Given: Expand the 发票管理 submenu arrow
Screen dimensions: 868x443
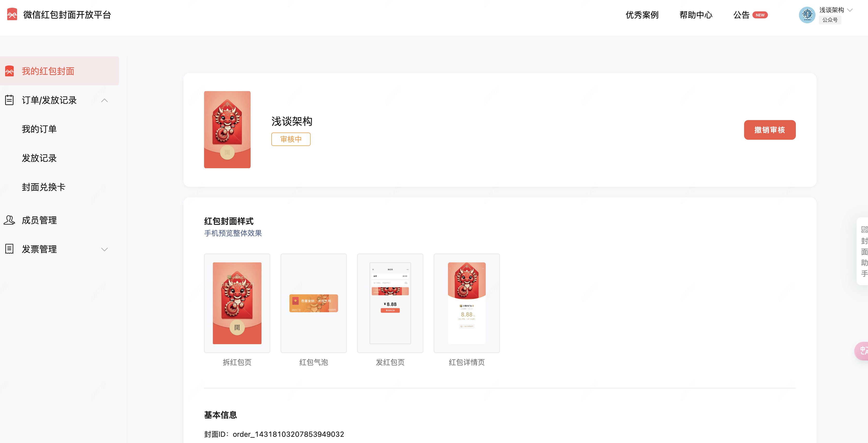Looking at the screenshot, I should point(104,249).
